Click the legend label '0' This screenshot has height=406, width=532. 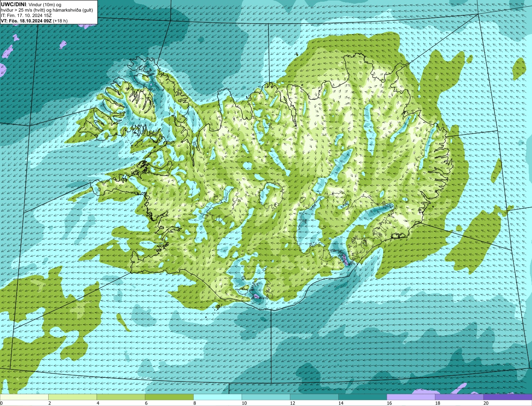click(2, 403)
